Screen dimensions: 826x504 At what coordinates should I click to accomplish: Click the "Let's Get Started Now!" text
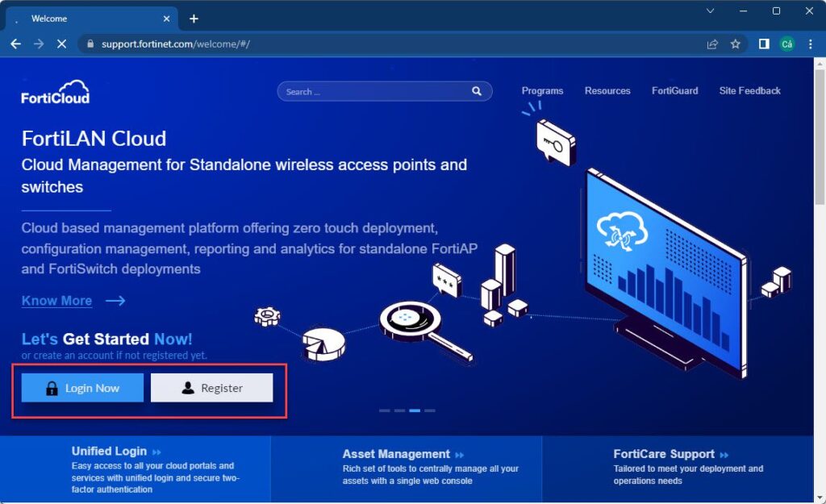click(107, 339)
